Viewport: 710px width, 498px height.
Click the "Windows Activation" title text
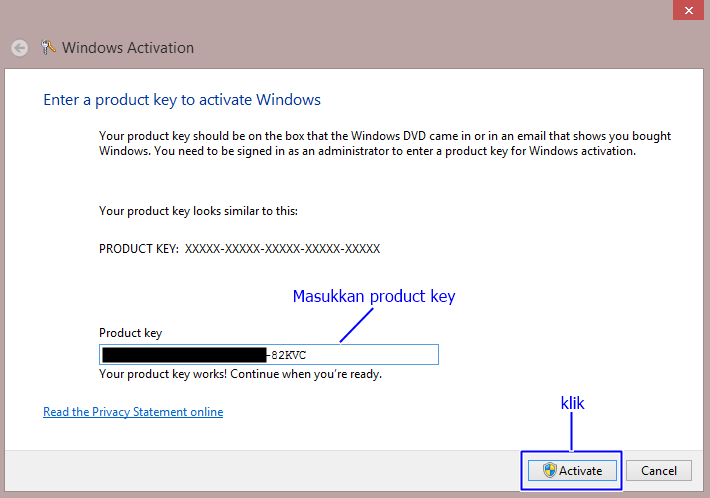[128, 48]
